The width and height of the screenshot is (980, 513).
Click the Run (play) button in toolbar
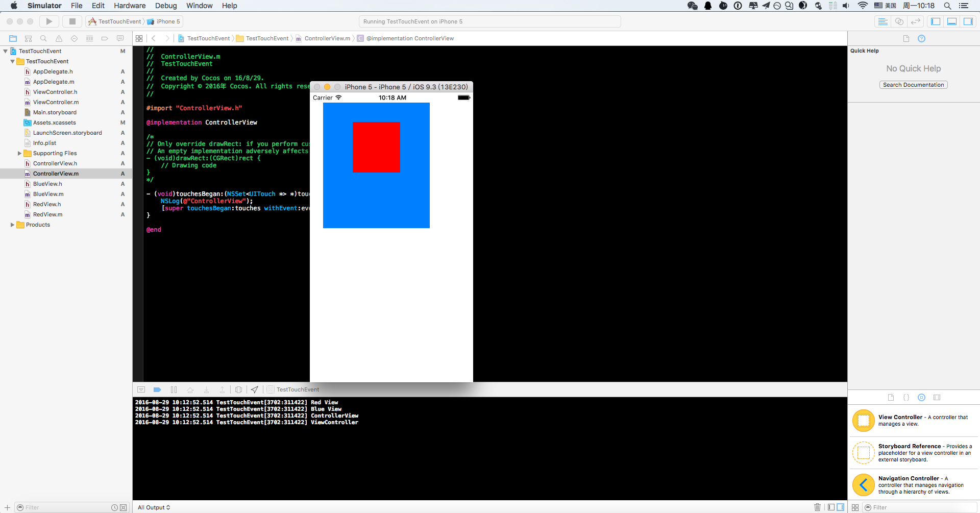click(x=49, y=21)
